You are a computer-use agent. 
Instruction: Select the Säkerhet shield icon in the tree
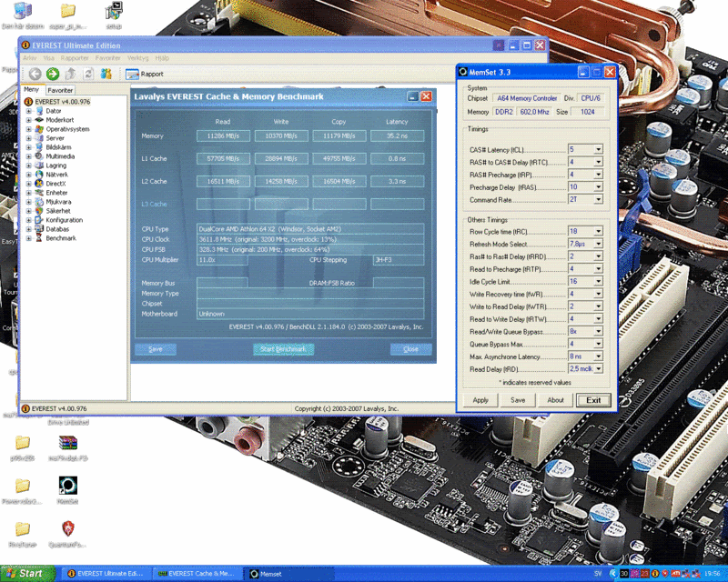pos(39,211)
